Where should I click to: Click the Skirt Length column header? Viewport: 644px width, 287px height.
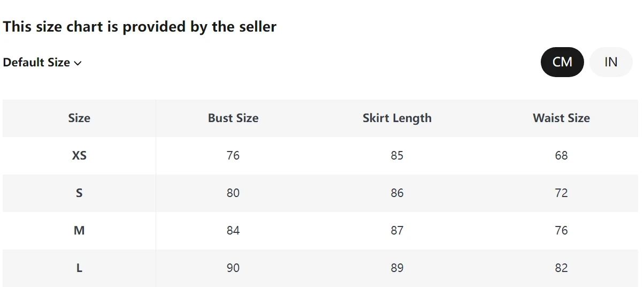click(x=397, y=118)
